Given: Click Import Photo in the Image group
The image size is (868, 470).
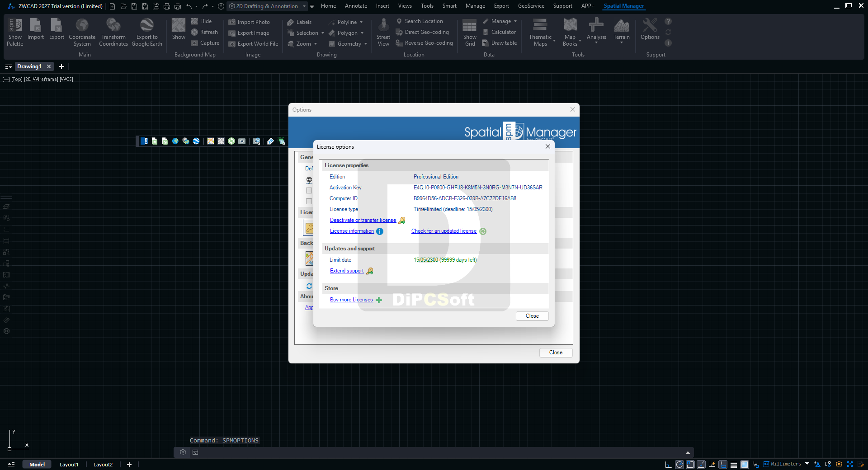Looking at the screenshot, I should pos(249,22).
